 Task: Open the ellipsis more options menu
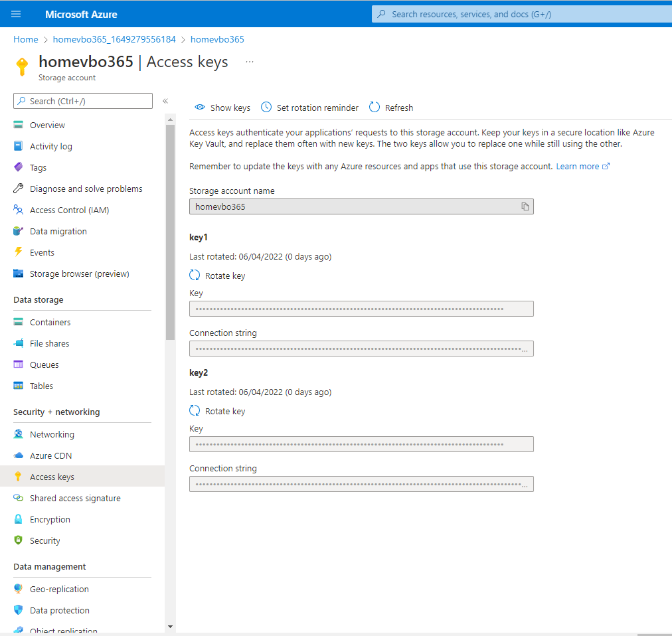pyautogui.click(x=250, y=62)
